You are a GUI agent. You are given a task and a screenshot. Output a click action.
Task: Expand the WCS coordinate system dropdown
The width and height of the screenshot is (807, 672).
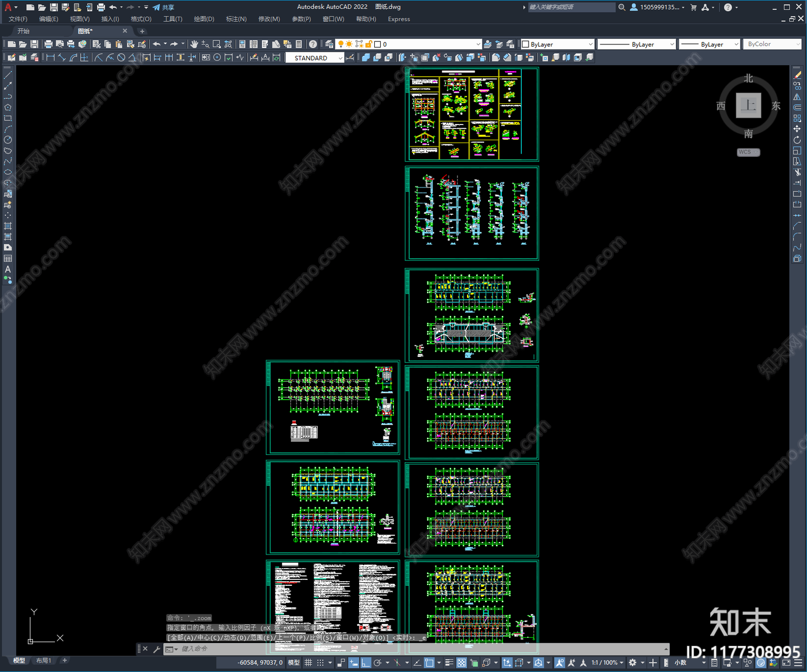[x=748, y=152]
